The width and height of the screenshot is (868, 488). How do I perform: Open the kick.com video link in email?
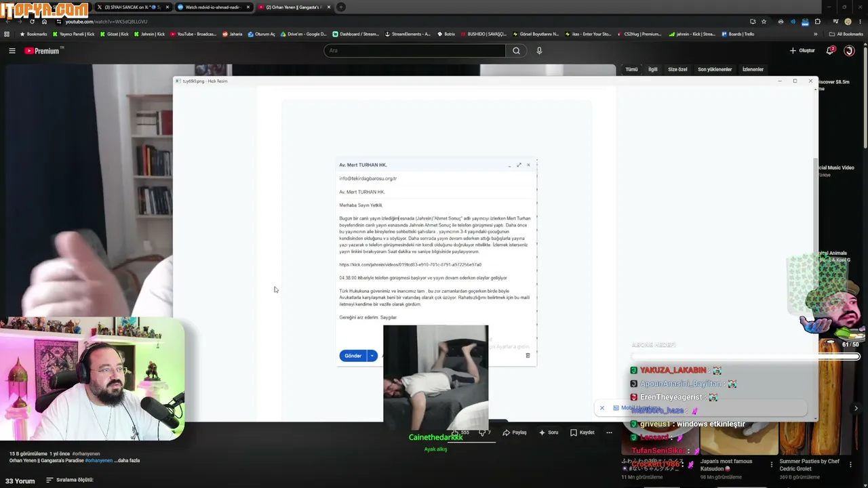click(410, 264)
